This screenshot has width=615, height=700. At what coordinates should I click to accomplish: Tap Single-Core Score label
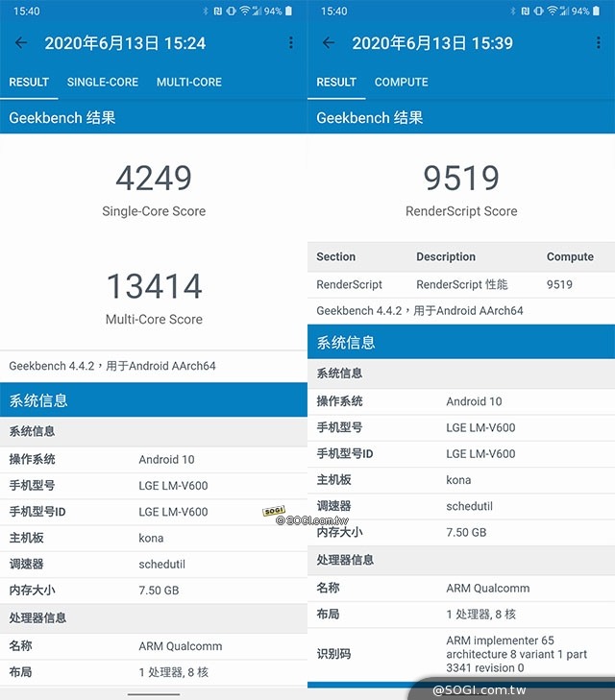point(154,211)
